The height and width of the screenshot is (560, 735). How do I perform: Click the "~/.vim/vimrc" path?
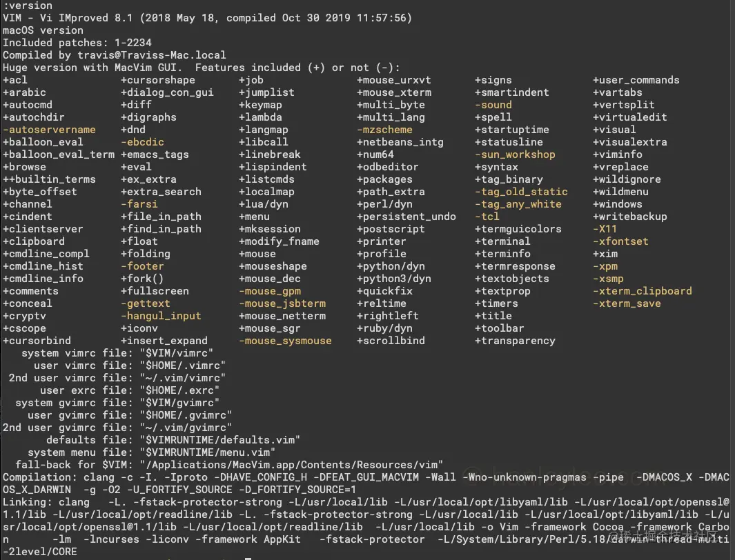pyautogui.click(x=183, y=378)
